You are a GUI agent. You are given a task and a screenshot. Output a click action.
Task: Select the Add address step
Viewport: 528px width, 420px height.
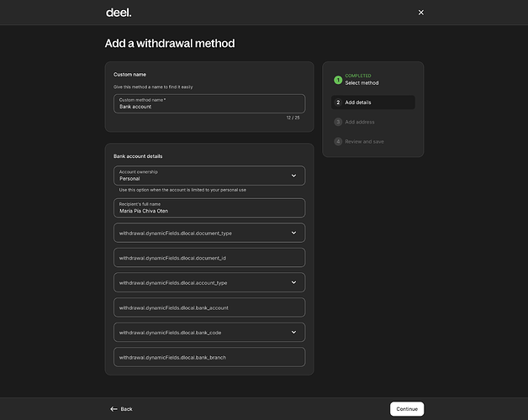(x=360, y=122)
